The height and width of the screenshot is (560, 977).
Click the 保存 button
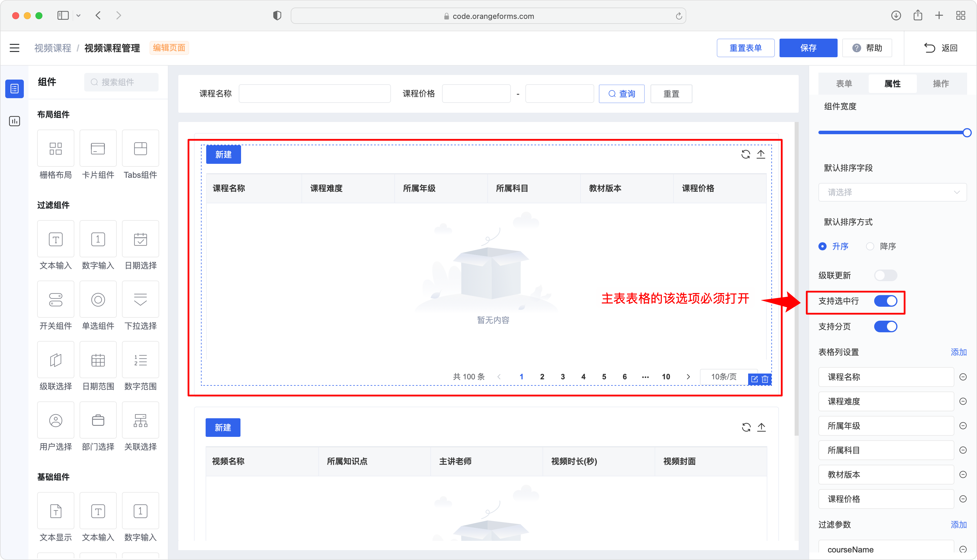pos(808,48)
